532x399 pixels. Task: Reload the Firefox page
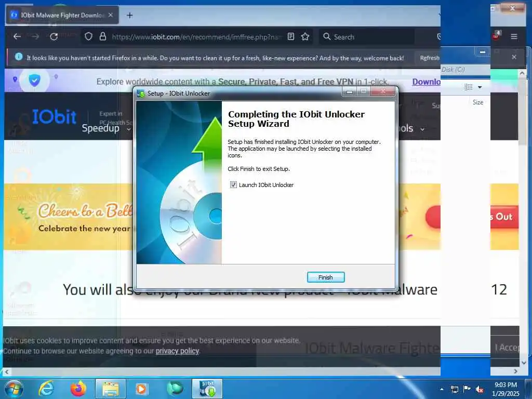[54, 37]
